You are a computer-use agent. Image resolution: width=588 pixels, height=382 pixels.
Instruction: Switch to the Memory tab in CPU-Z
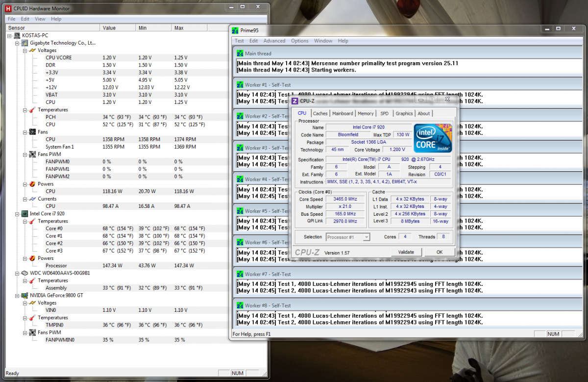click(366, 113)
